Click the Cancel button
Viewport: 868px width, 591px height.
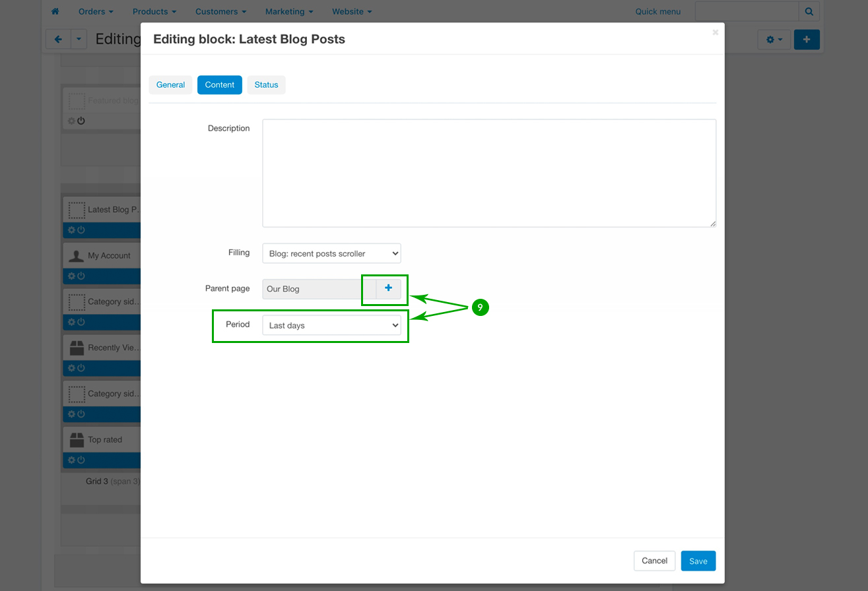[x=654, y=561]
